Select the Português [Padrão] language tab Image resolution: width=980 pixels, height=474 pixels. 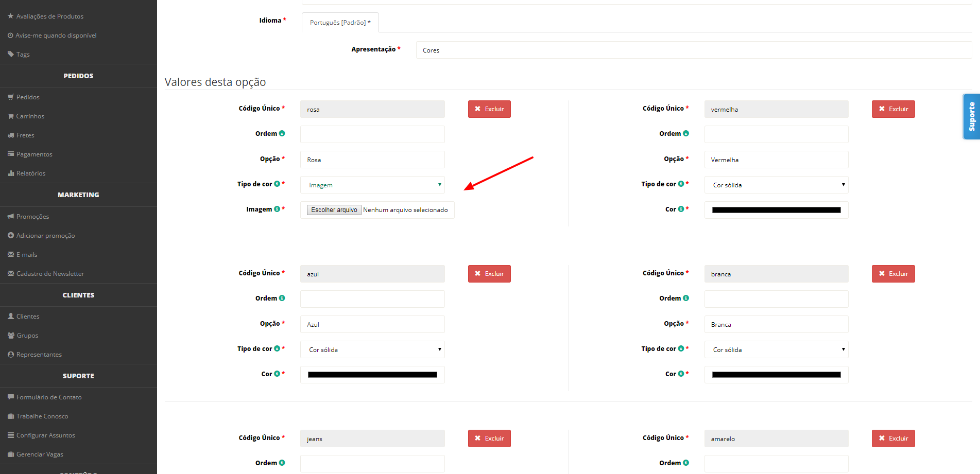340,23
